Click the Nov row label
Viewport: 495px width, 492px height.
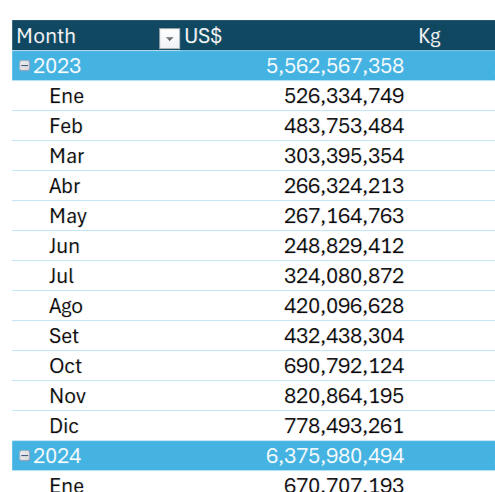coord(68,396)
